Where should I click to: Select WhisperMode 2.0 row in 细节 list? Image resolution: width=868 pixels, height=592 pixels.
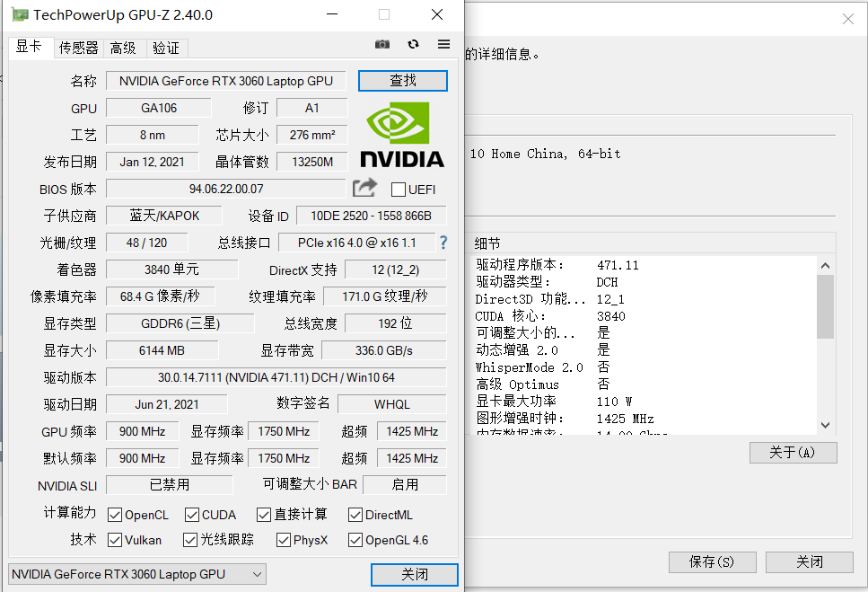click(x=644, y=367)
